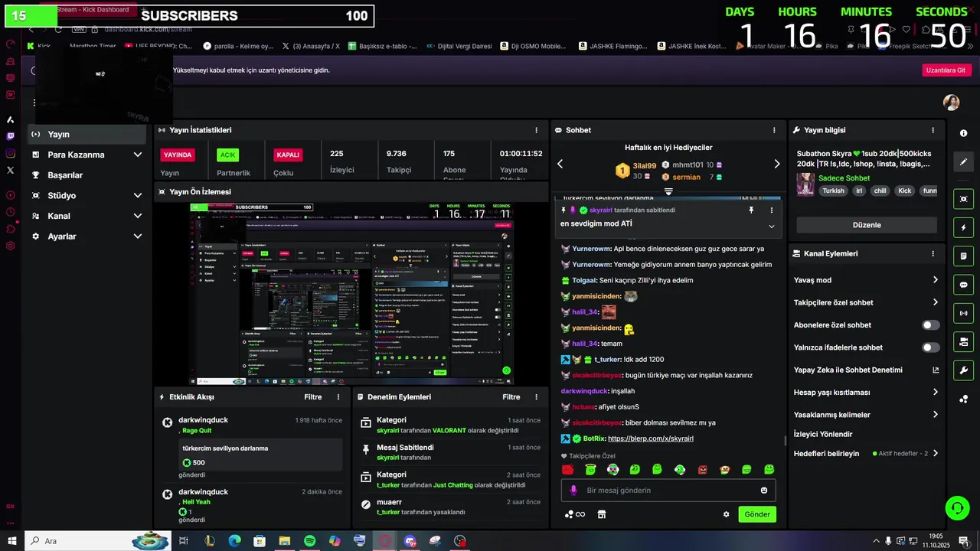The image size is (980, 551).
Task: Toggle Yalnızca ifadelerle sohbet switch
Action: 931,347
